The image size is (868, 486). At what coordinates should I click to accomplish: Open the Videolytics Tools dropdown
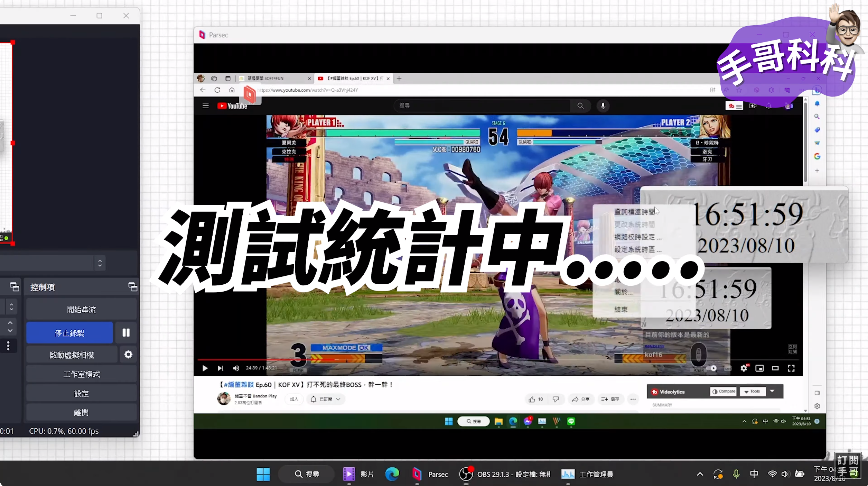coord(752,392)
